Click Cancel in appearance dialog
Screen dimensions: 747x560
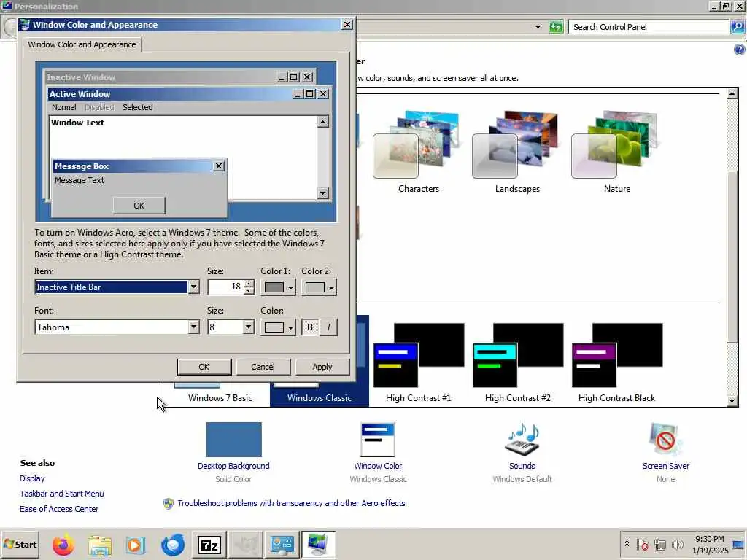pos(263,367)
